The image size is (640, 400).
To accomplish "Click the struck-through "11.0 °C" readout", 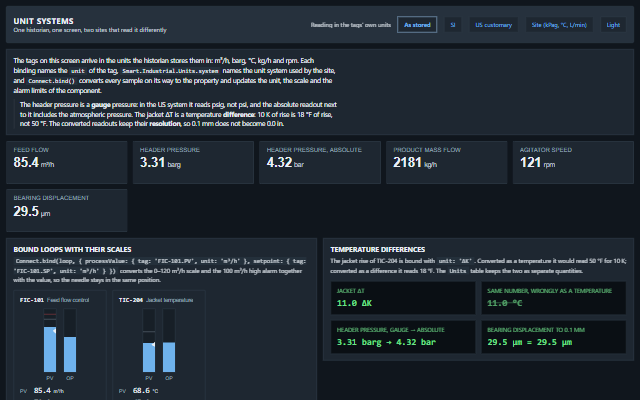I will click(504, 303).
